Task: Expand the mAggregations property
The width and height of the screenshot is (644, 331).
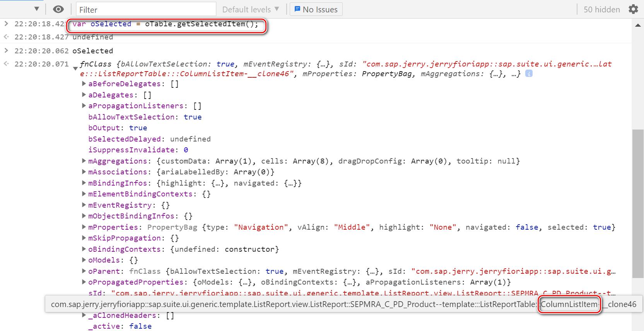Action: click(84, 161)
